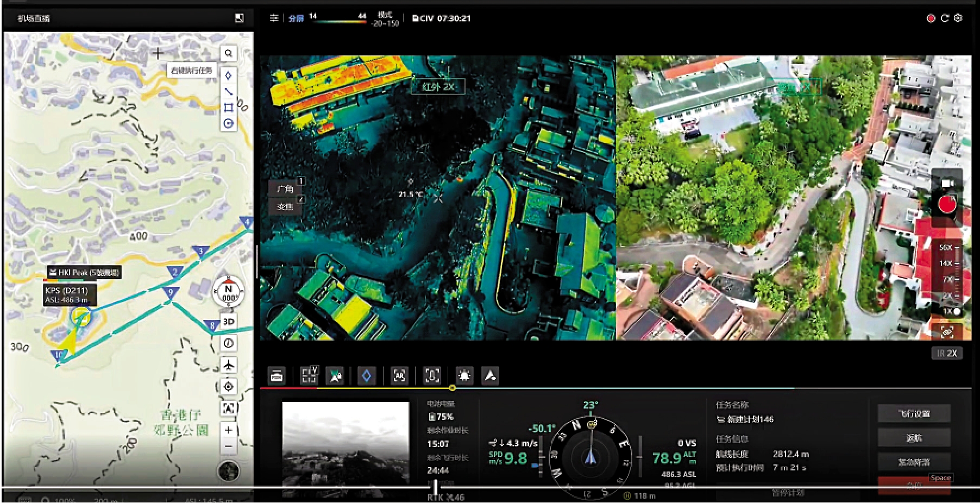
Task: Open the 分屏 split screen options
Action: click(296, 18)
